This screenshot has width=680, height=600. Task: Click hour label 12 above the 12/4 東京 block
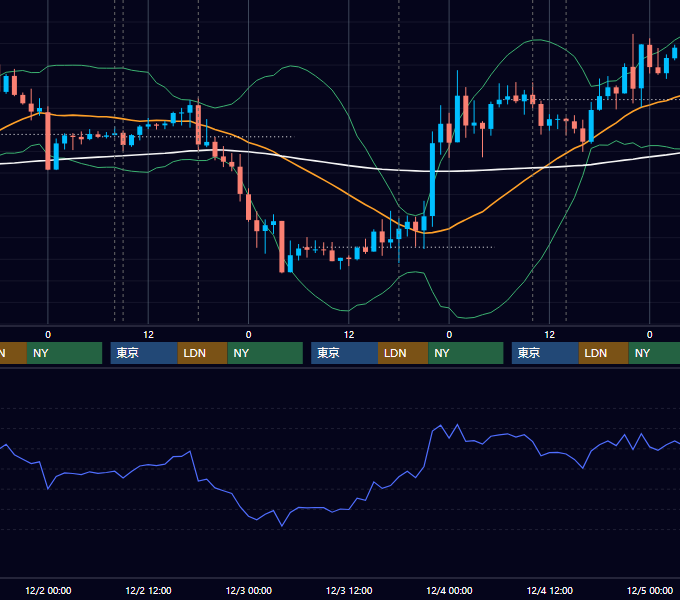tap(549, 334)
